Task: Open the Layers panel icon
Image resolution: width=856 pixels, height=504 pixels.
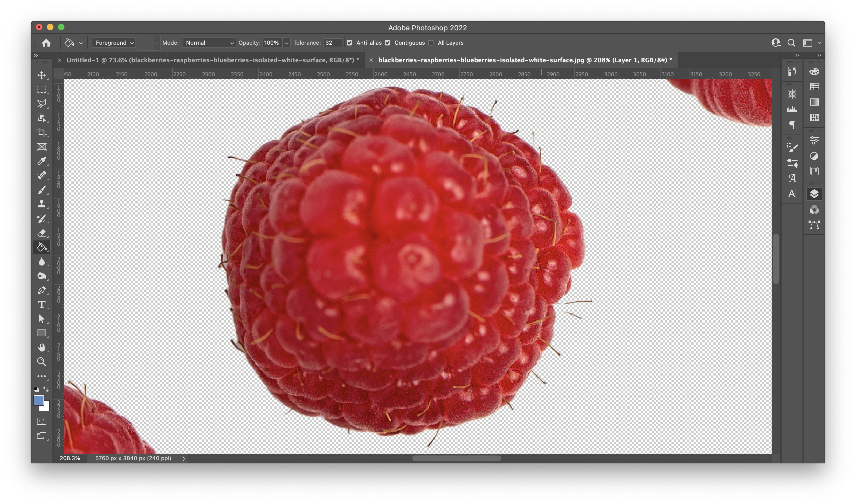Action: click(814, 194)
